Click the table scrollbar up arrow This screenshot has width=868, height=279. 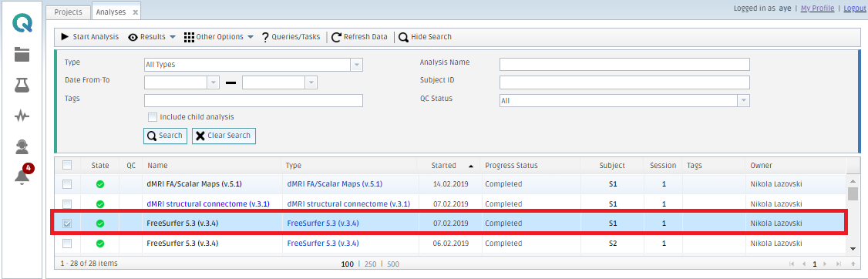point(853,181)
